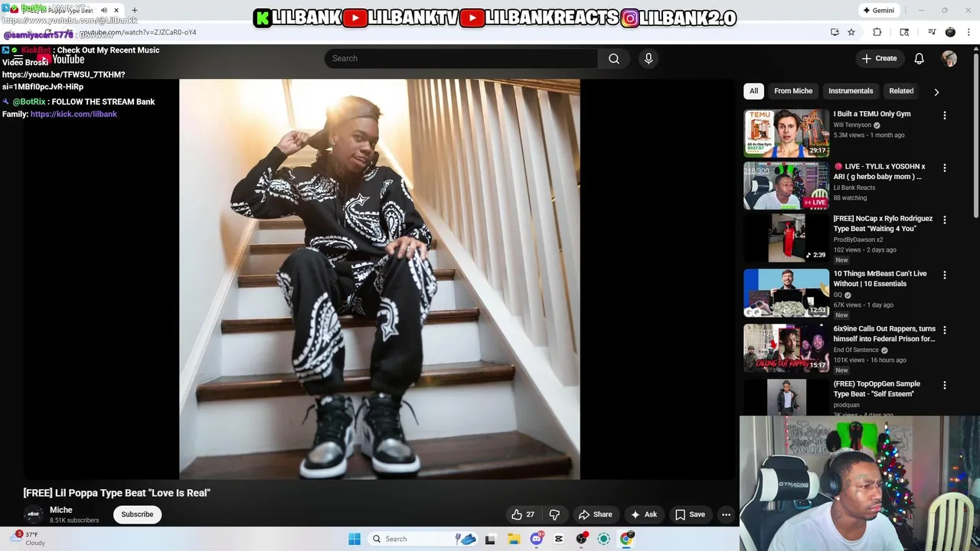Viewport: 980px width, 551px height.
Task: Open Chrome from taskbar
Action: click(627, 539)
